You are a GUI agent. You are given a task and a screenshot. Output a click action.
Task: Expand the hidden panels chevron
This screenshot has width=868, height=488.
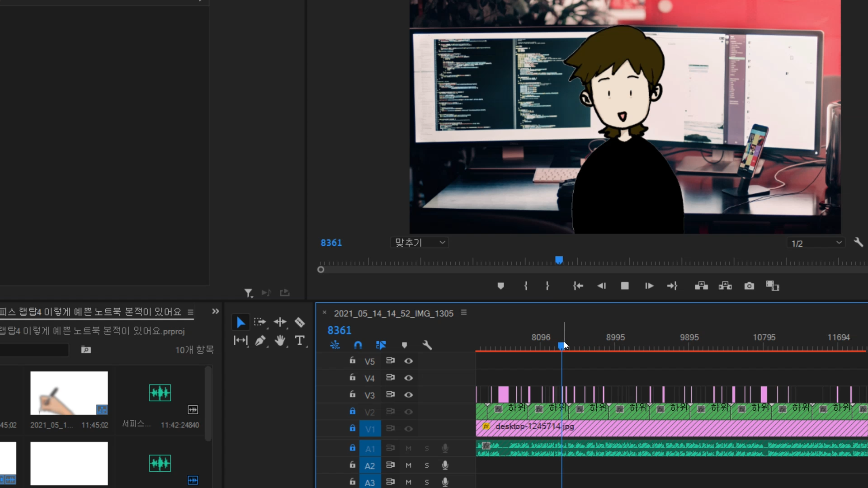[x=215, y=311]
